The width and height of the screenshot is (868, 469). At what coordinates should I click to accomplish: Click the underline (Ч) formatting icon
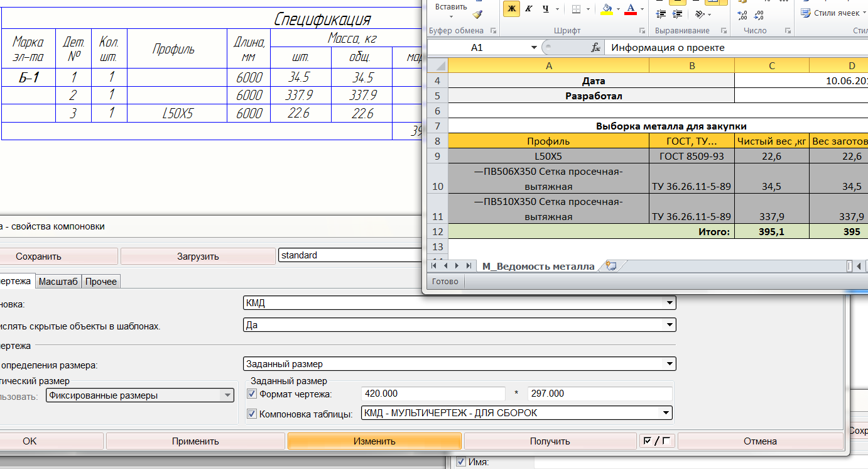(545, 9)
